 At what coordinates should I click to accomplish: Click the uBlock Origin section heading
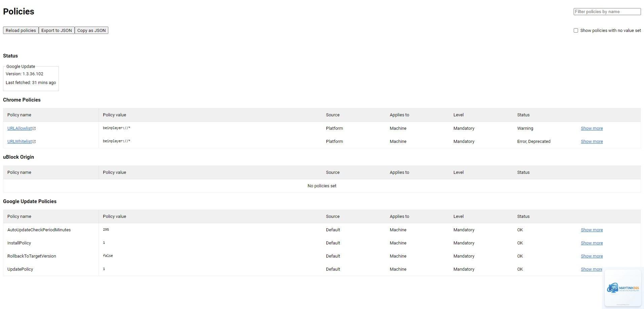pyautogui.click(x=19, y=157)
